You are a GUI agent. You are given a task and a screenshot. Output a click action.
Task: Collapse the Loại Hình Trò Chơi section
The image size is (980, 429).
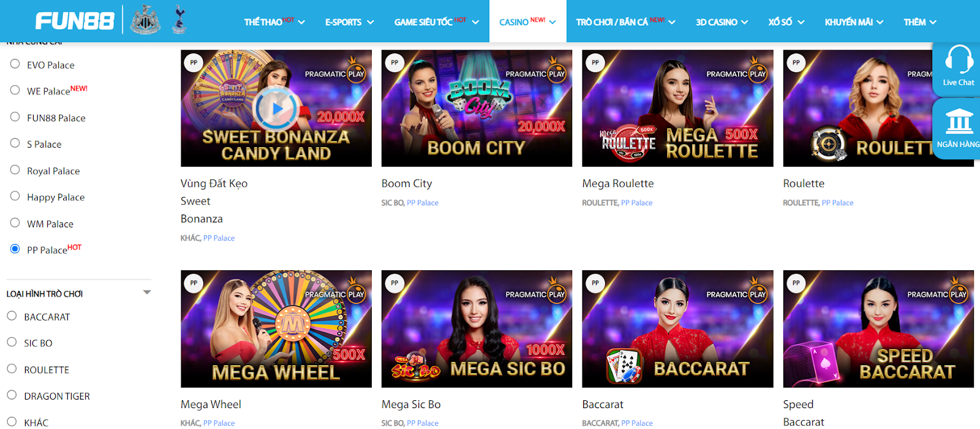(x=147, y=292)
